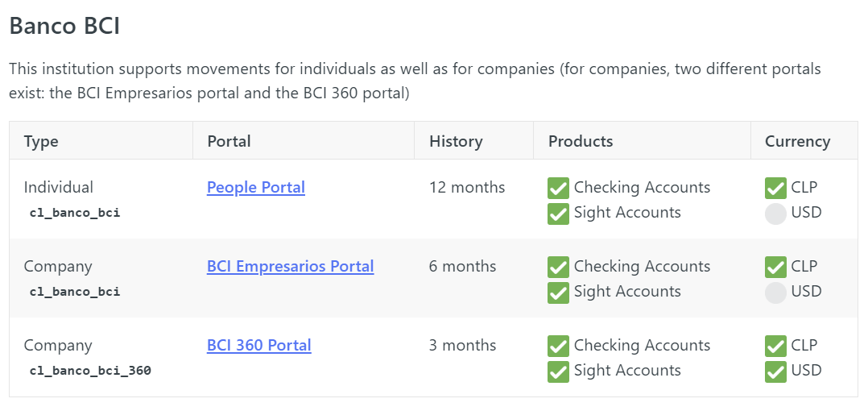
Task: Click the cl_banco_bci_360 code identifier
Action: [x=90, y=372]
